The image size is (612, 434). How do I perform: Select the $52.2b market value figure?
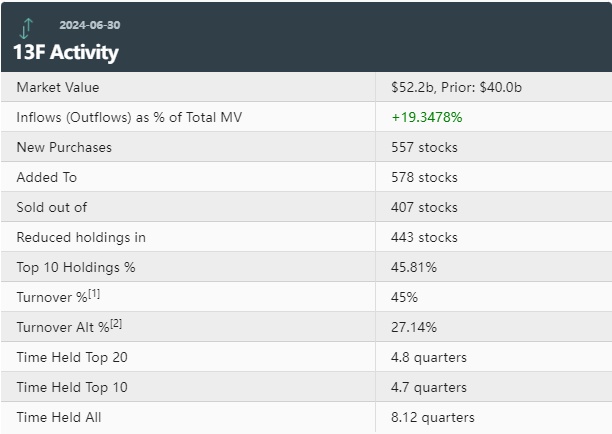point(414,87)
